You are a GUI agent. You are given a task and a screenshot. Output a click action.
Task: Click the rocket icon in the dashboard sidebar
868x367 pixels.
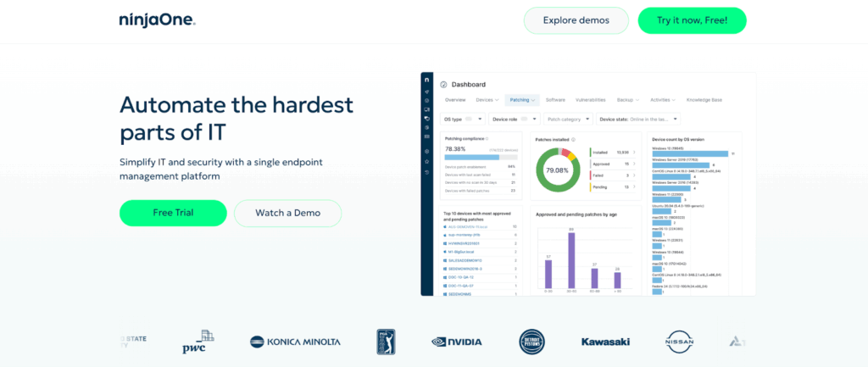coord(427,92)
